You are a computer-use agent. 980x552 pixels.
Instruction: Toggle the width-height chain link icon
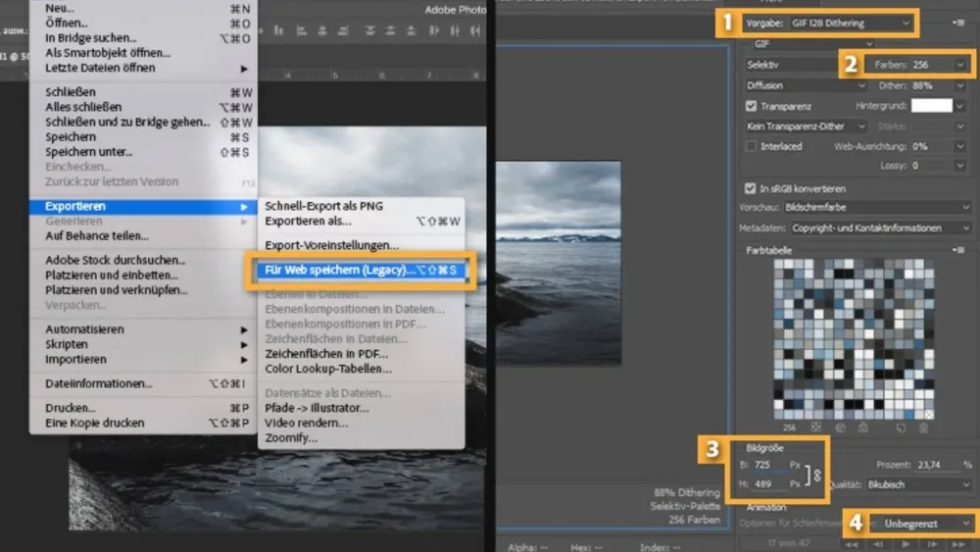(817, 476)
